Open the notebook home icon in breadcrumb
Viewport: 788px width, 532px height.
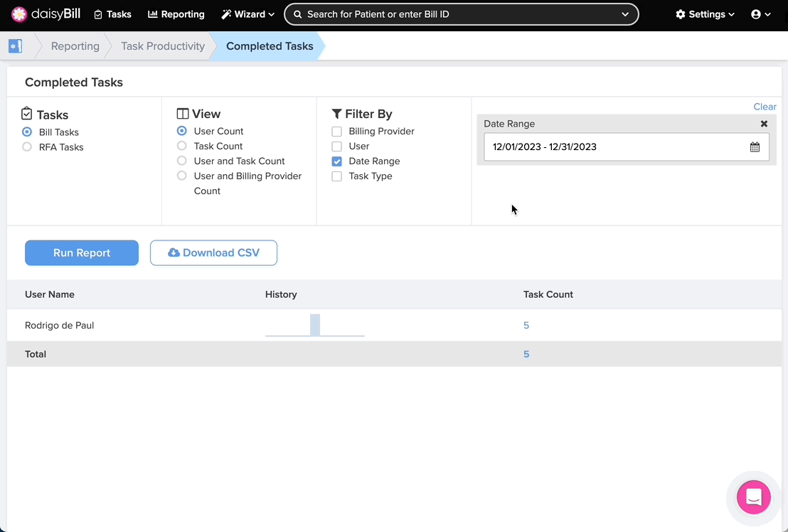[15, 46]
